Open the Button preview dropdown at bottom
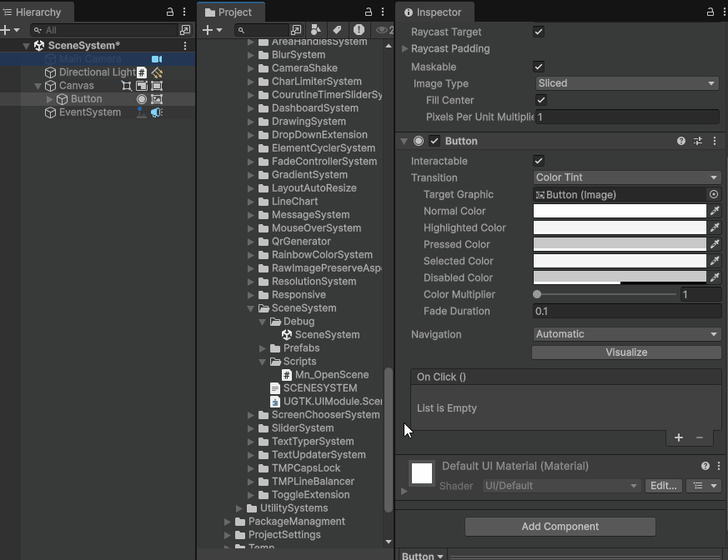This screenshot has width=728, height=560. click(x=422, y=555)
